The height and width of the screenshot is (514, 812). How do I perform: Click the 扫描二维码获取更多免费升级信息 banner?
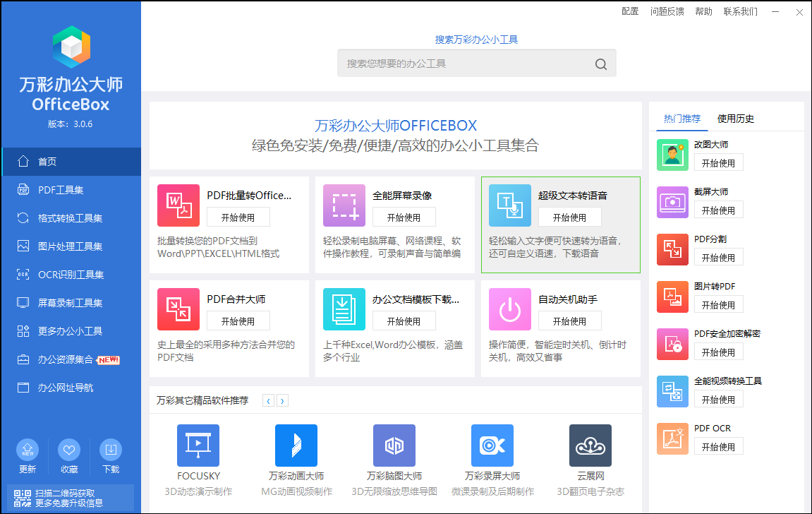point(71,498)
